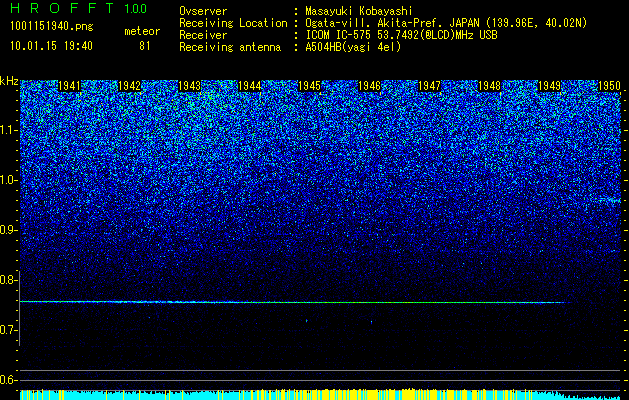Click the Receiving antenna label

pyautogui.click(x=230, y=47)
